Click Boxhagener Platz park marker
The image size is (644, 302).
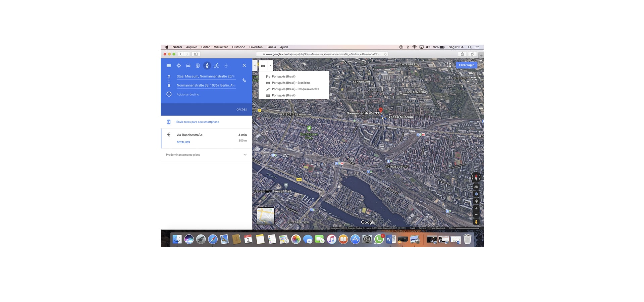(309, 128)
